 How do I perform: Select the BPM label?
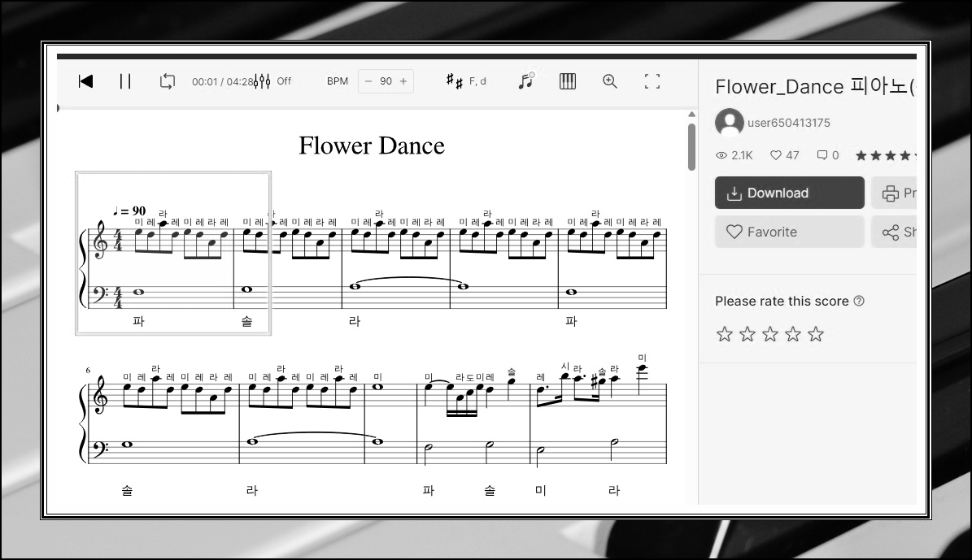338,81
